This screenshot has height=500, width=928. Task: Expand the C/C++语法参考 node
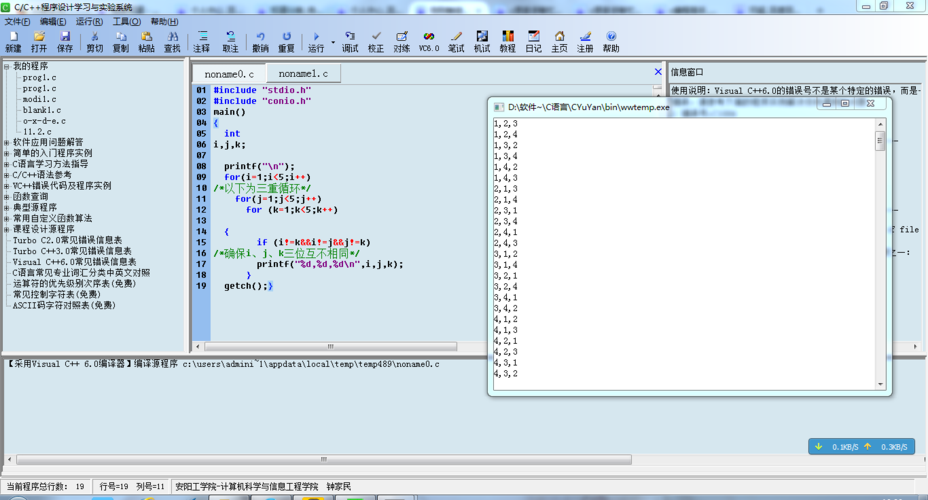[7, 175]
